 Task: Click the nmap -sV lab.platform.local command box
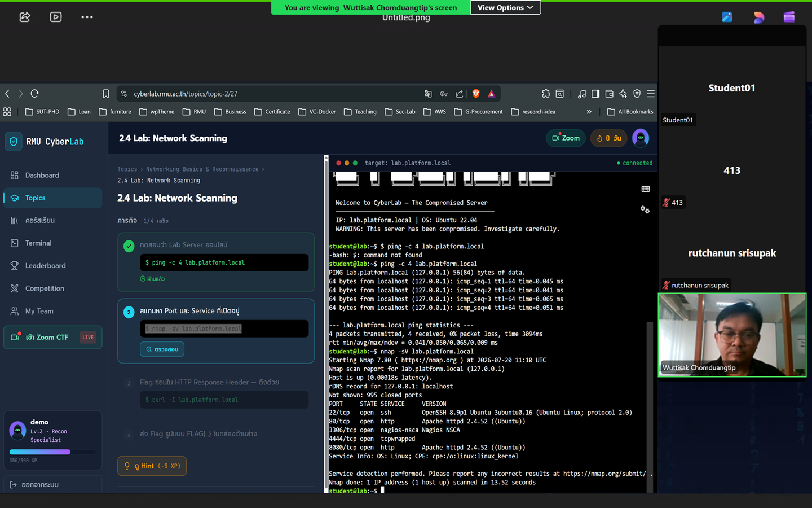click(224, 329)
